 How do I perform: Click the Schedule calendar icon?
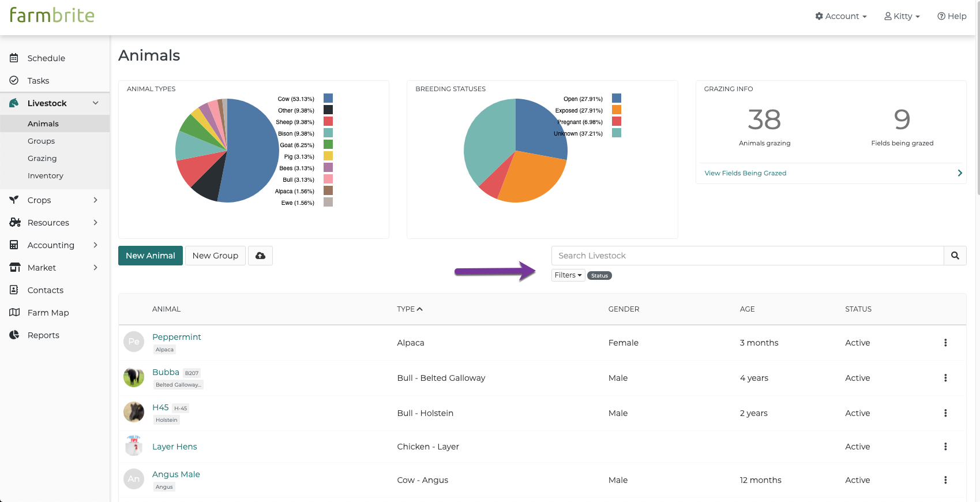coord(14,58)
